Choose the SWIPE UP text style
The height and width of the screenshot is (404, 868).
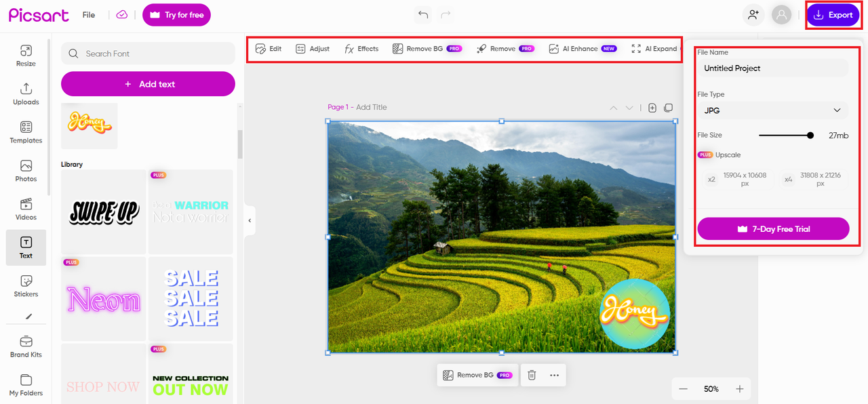(x=104, y=211)
